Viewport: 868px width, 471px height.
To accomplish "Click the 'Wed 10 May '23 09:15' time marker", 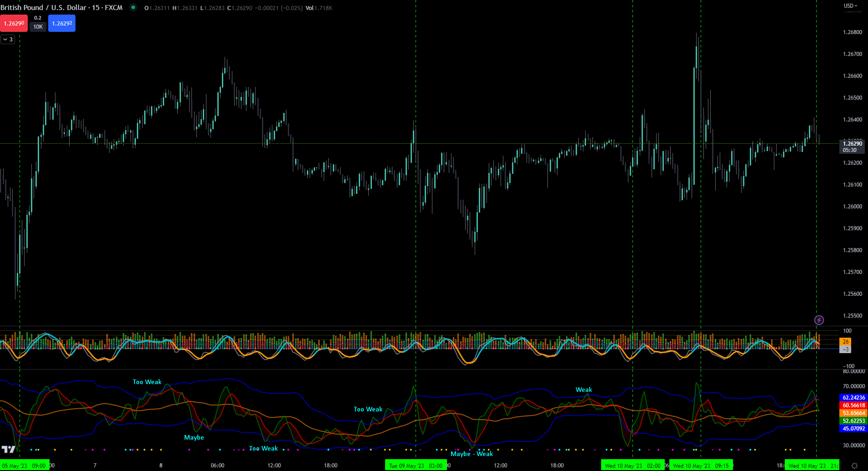I will tap(701, 466).
